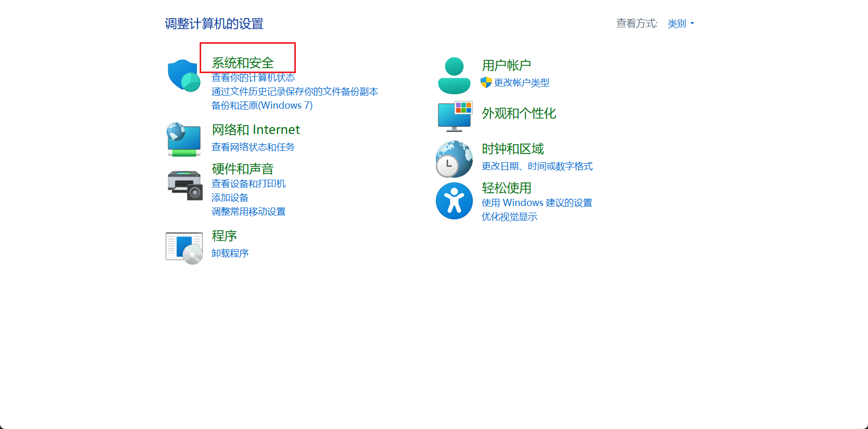Click the Programs disc icon

(x=184, y=248)
